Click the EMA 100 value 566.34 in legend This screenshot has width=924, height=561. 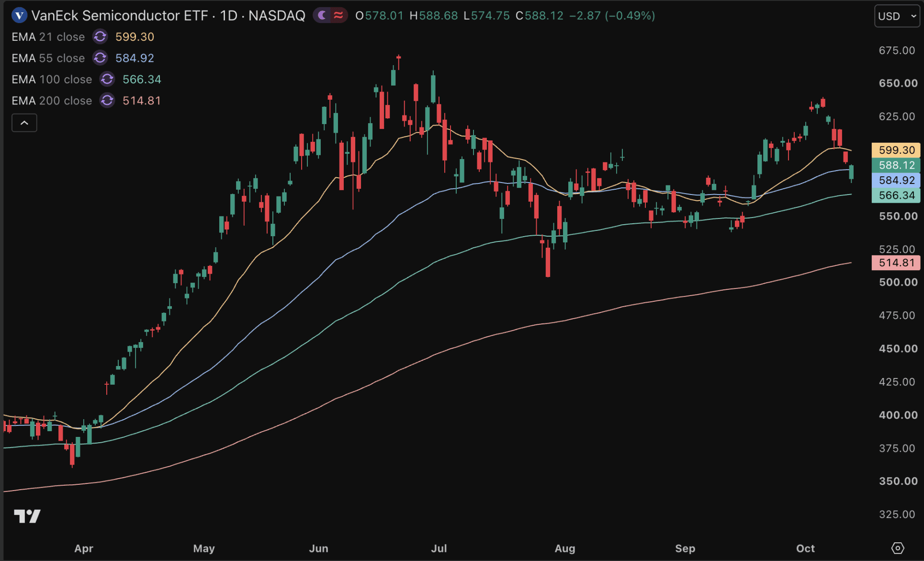coord(142,79)
